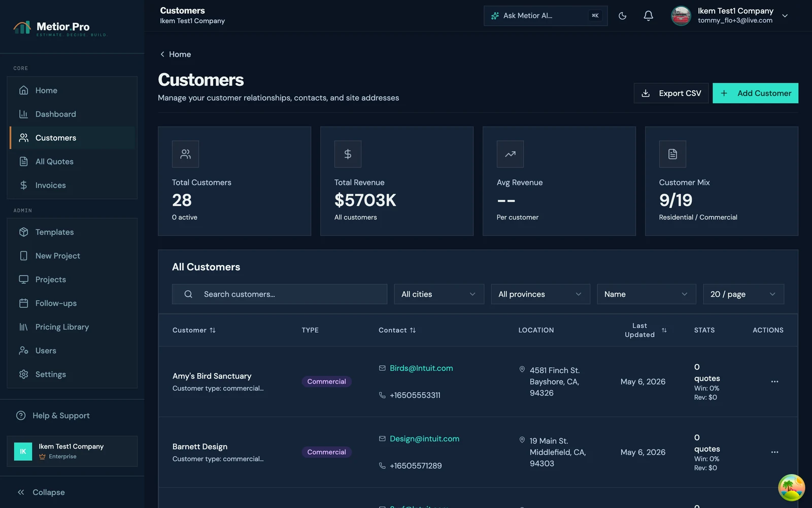Image resolution: width=812 pixels, height=508 pixels.
Task: Open the Settings gear item
Action: (x=73, y=374)
